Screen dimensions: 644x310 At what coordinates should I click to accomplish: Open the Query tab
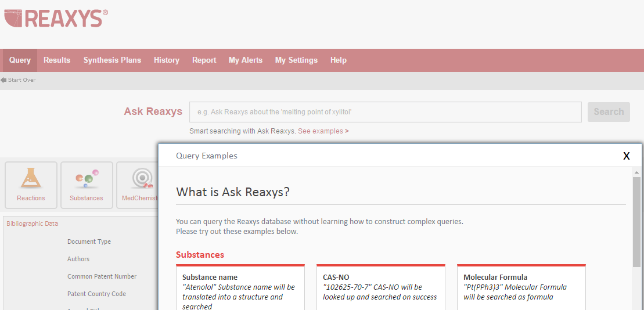tap(20, 60)
